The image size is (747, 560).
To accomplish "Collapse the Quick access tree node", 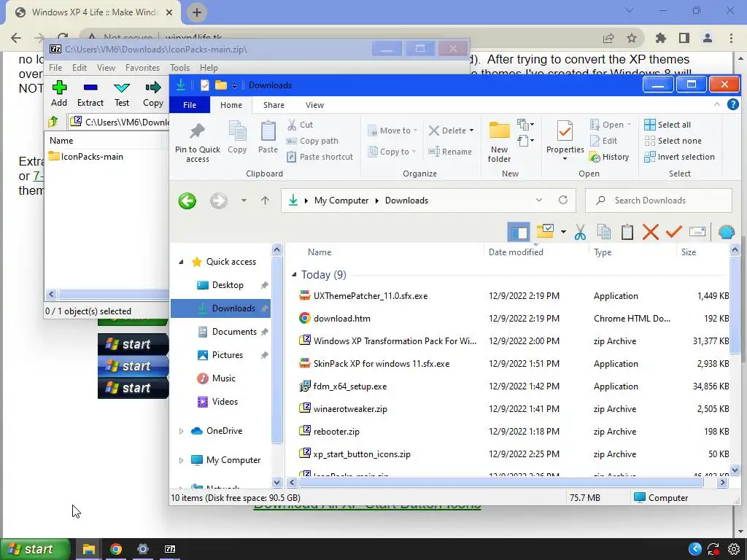I will (x=181, y=262).
